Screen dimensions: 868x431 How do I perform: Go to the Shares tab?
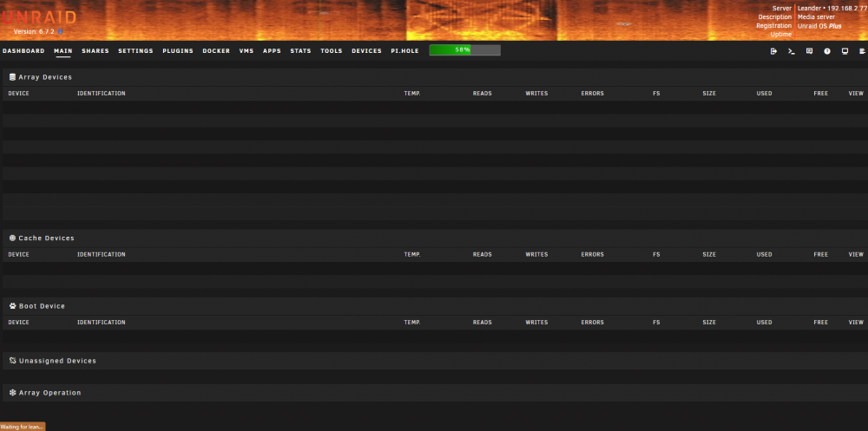point(95,51)
